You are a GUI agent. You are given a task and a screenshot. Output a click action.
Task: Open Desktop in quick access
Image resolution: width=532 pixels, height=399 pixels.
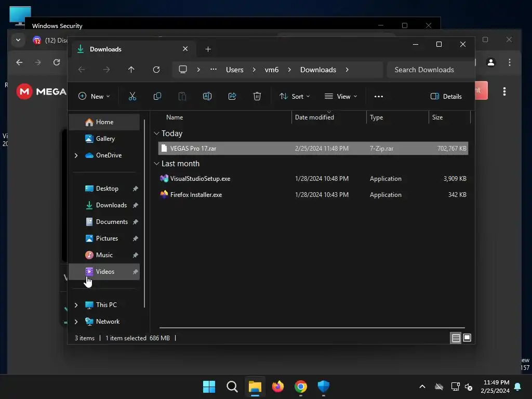104,189
